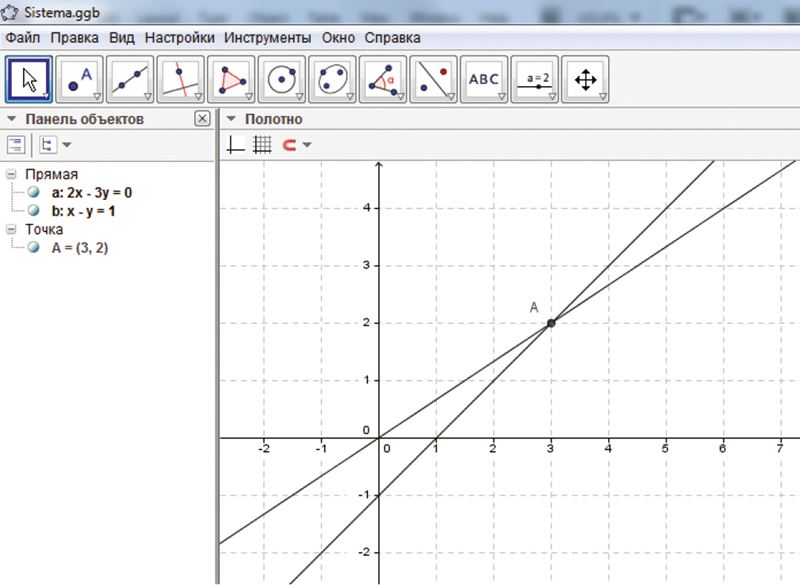
Task: Open the Справка menu
Action: tap(392, 38)
